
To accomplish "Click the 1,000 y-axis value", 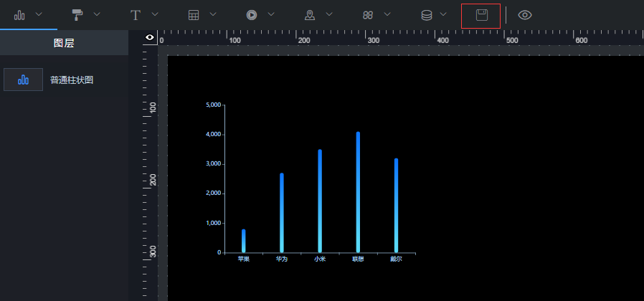I will pos(213,223).
